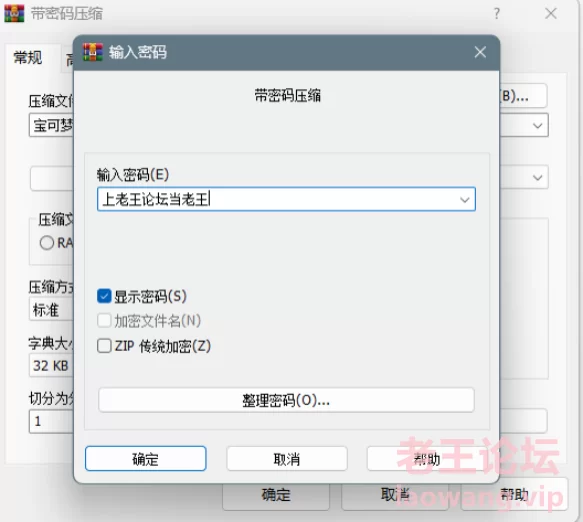The width and height of the screenshot is (583, 522).
Task: Close the outer 带密码压缩 window
Action: pos(551,13)
